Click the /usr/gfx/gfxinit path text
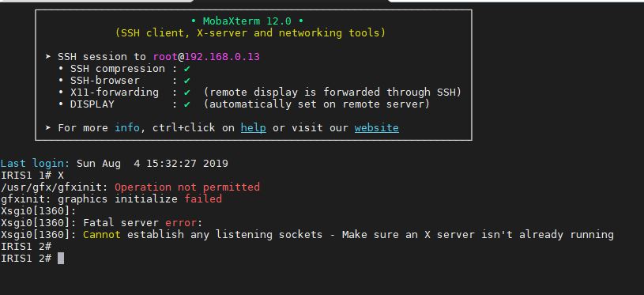Image resolution: width=644 pixels, height=295 pixels. [55, 187]
